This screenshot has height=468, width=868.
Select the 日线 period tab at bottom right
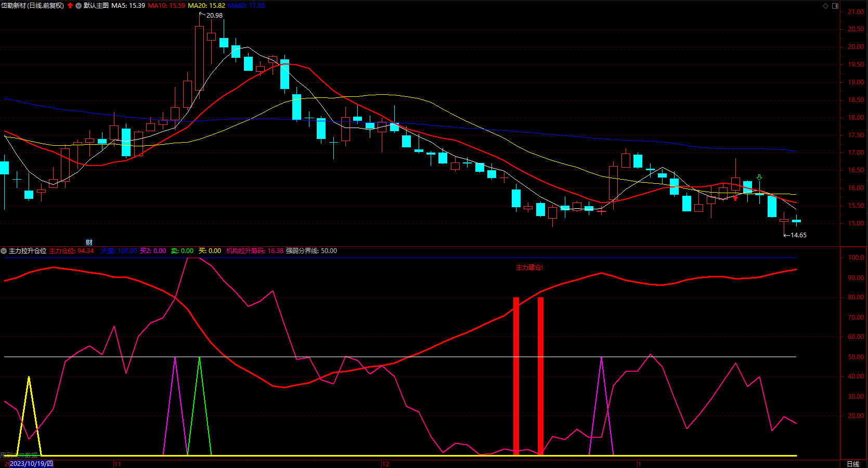[853, 463]
